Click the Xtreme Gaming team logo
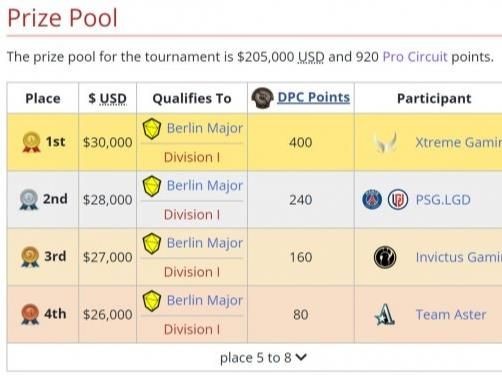This screenshot has height=376, width=502. coord(386,142)
